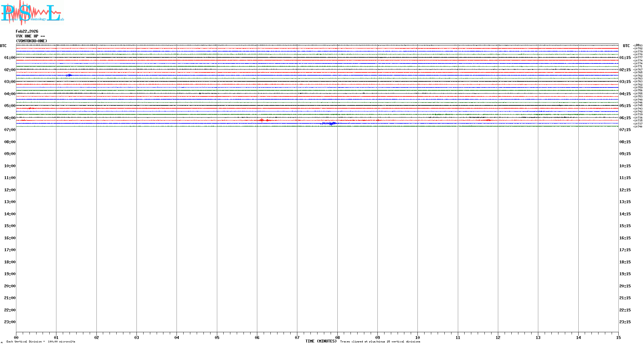
Task: Click the PSL seismology lab logo
Action: click(32, 12)
